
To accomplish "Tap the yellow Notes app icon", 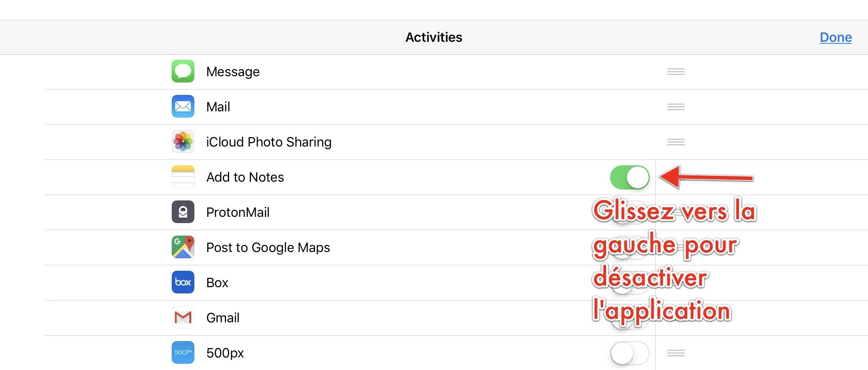I will [x=183, y=177].
